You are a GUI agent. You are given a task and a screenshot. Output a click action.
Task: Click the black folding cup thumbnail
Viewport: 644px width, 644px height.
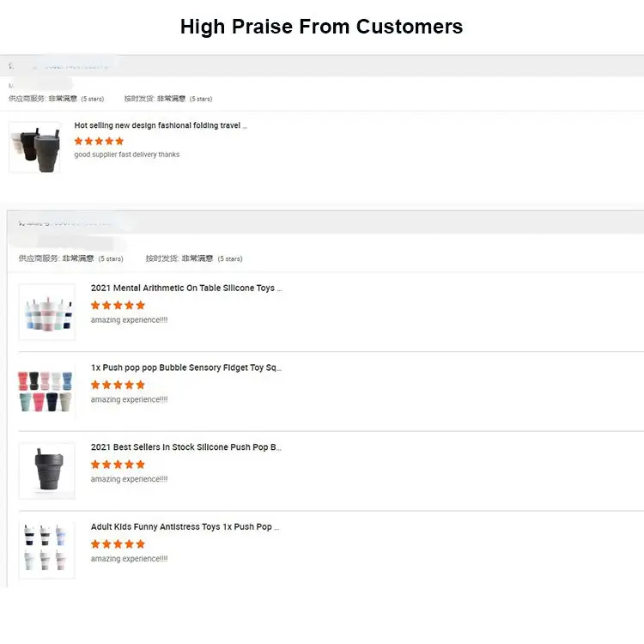coord(35,147)
